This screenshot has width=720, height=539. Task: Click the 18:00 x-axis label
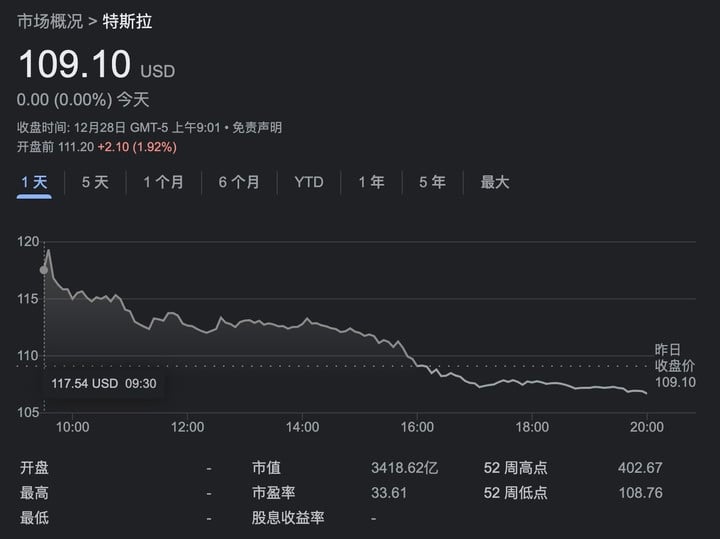click(532, 427)
